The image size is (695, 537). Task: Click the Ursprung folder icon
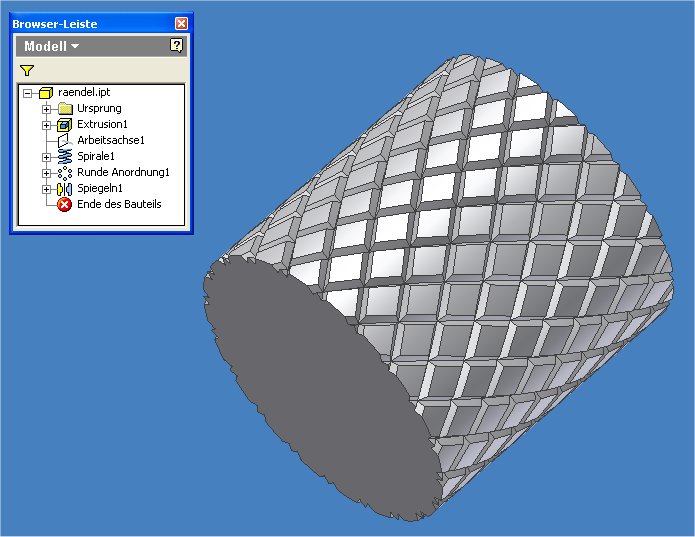coord(65,109)
